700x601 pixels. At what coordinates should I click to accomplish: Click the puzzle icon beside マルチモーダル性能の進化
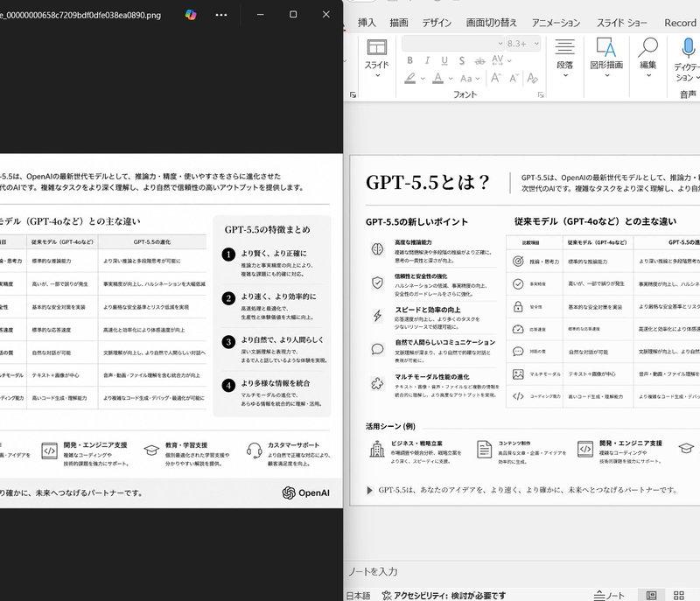tap(377, 383)
